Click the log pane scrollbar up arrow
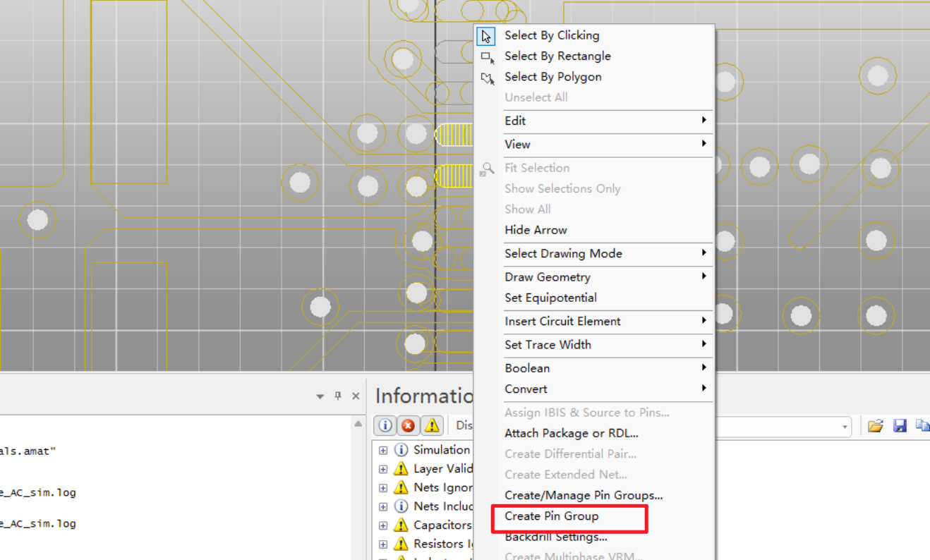 [358, 425]
